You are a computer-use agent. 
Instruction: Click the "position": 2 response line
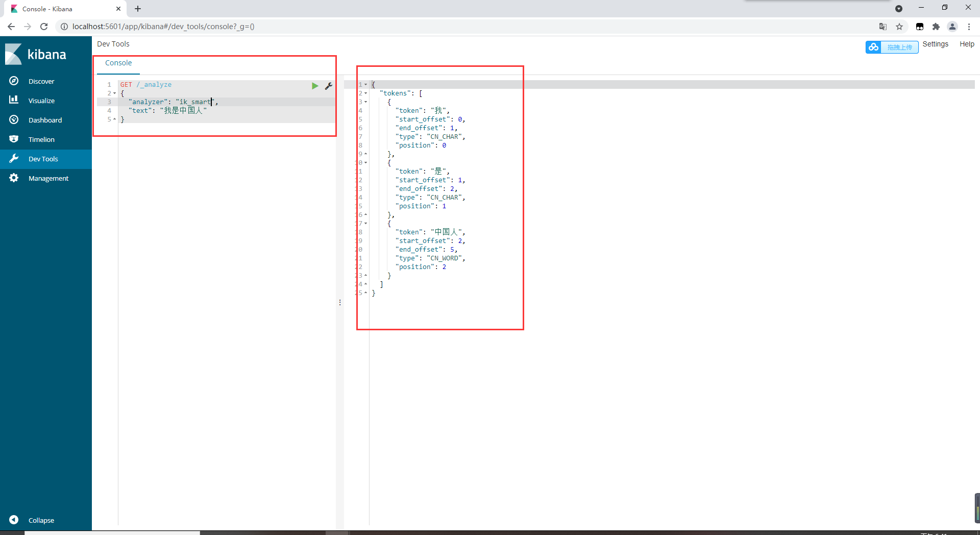point(421,267)
